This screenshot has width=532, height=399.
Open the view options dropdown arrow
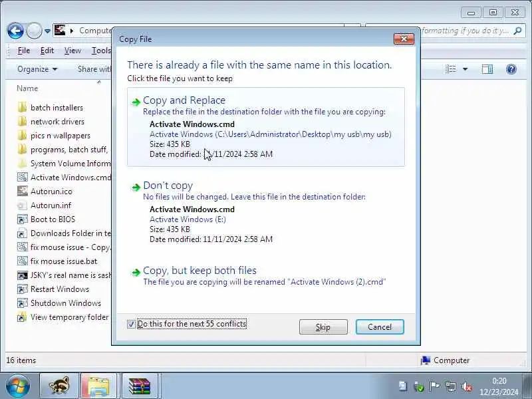click(x=465, y=69)
